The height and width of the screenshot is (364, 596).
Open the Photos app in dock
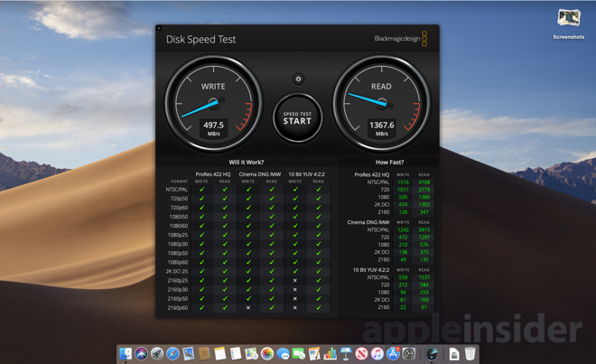tap(267, 354)
